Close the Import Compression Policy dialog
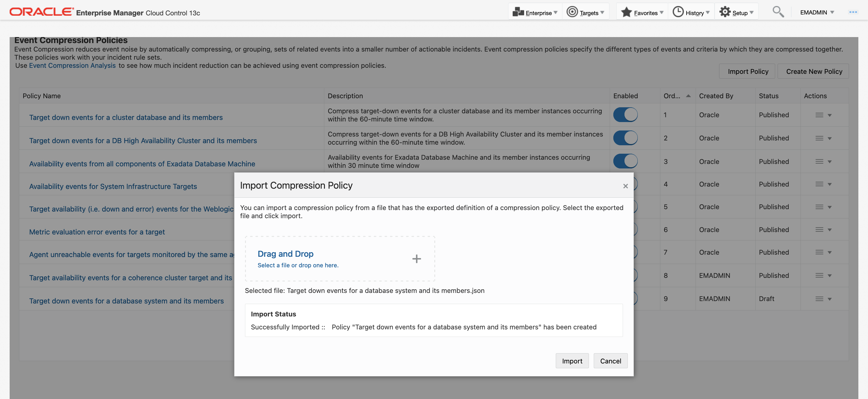The width and height of the screenshot is (868, 399). [x=625, y=186]
